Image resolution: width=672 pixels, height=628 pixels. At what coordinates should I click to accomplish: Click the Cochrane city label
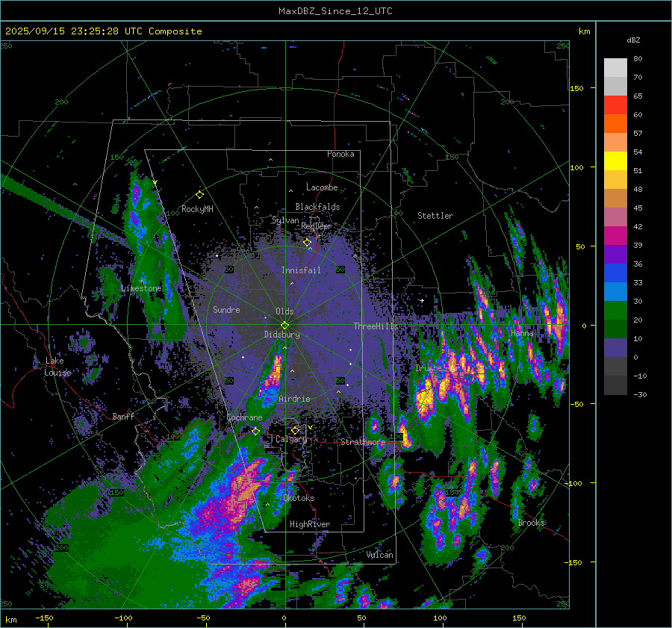click(x=244, y=417)
